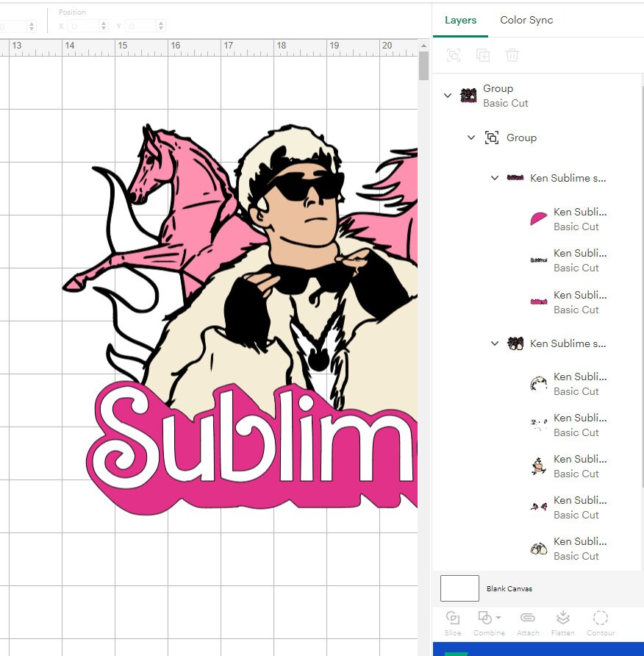
Task: Switch to the Color Sync tab
Action: click(x=526, y=21)
